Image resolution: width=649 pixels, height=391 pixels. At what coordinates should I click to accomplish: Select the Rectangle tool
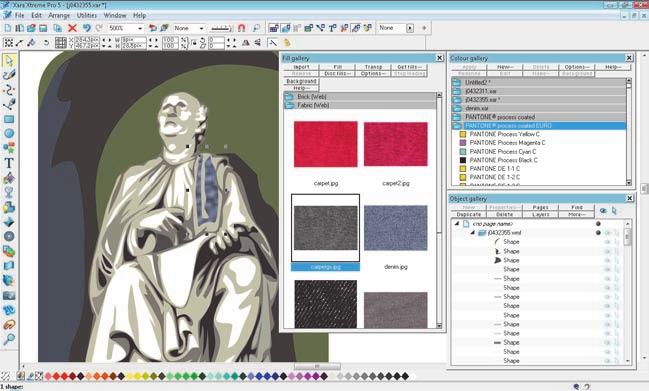(x=9, y=119)
